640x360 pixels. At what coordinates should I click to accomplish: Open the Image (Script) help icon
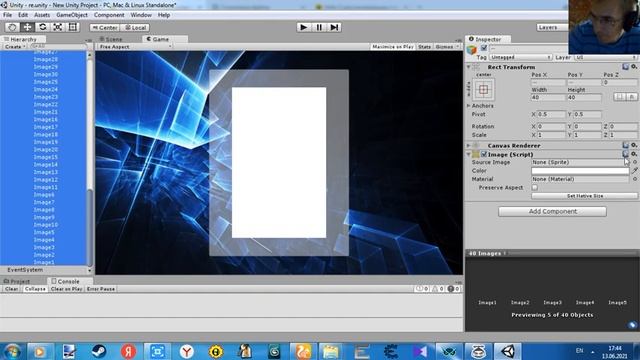625,154
